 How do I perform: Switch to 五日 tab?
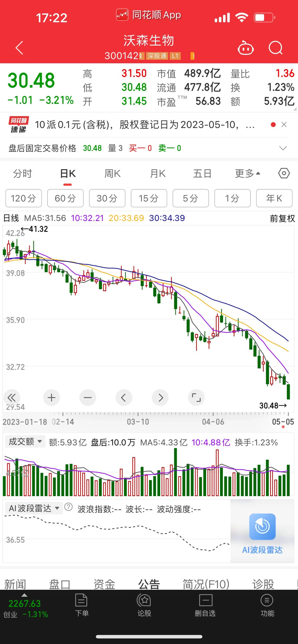pyautogui.click(x=202, y=174)
